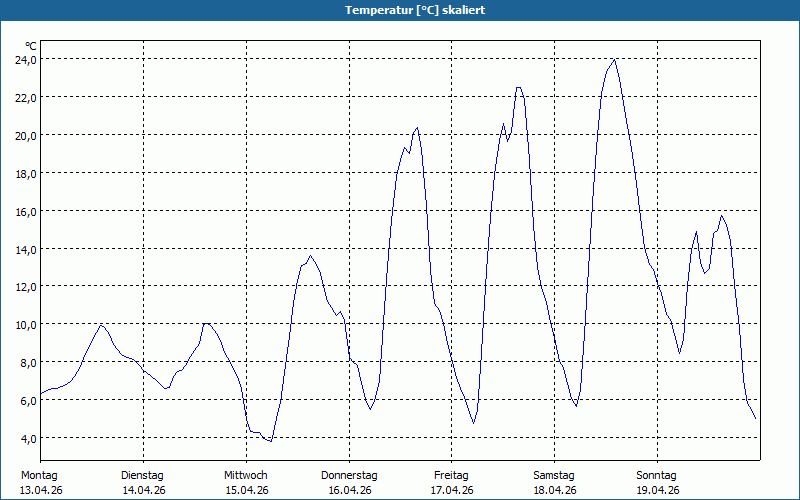
Task: Select the '24,0' y-axis label
Action: tap(26, 60)
